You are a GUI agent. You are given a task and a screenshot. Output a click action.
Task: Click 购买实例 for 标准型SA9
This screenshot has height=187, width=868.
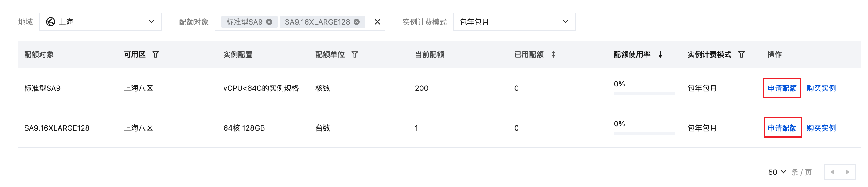coord(821,88)
